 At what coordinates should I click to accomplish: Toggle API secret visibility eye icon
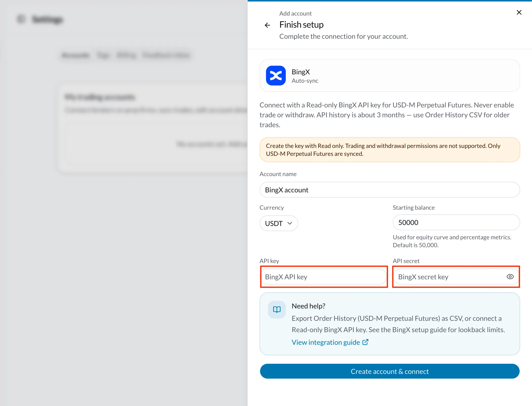(x=510, y=277)
